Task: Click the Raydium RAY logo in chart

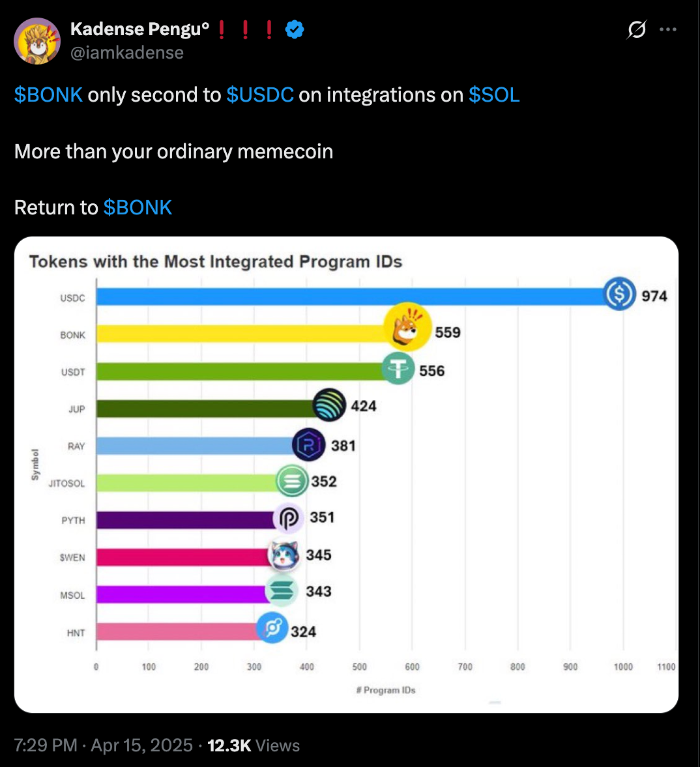Action: tap(308, 445)
